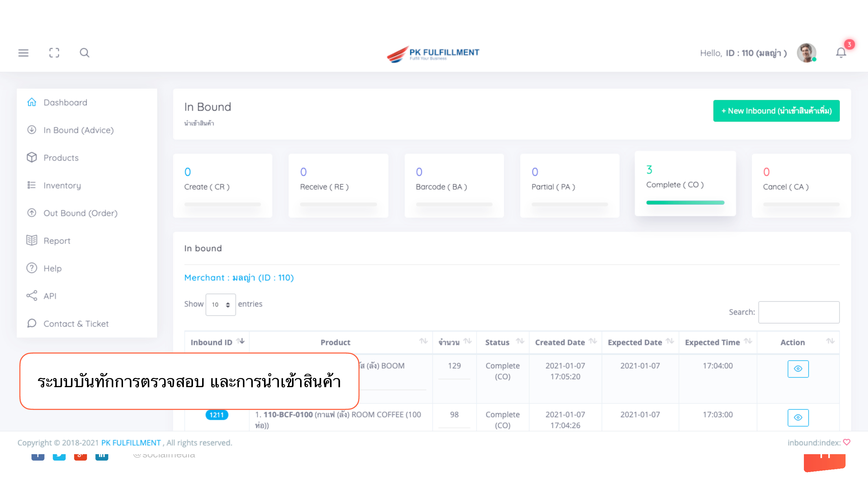
Task: Click the New Inbound button
Action: (776, 111)
